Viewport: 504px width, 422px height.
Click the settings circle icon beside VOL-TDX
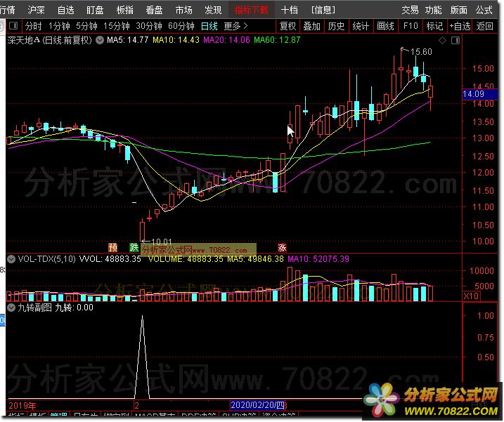click(x=11, y=259)
